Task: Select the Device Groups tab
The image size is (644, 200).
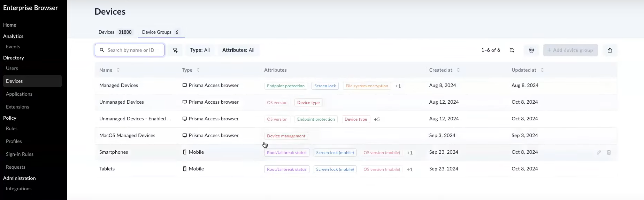Action: 161,32
